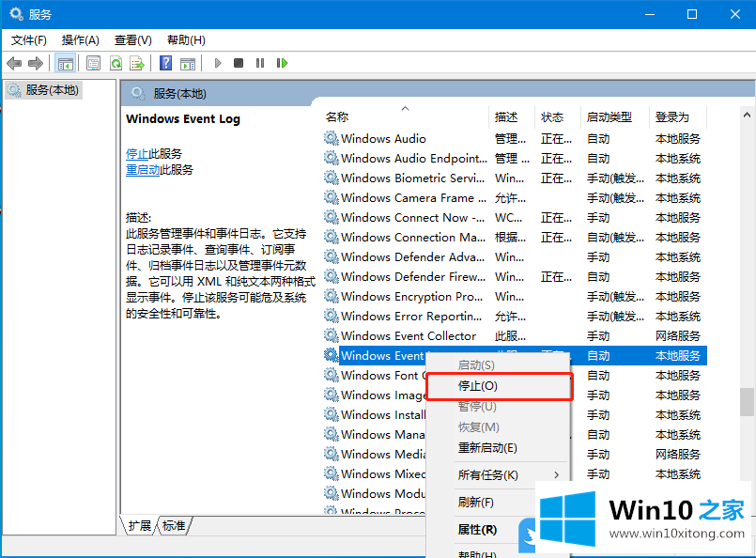Select the Windows Connect Now row
756x558 pixels.
point(515,218)
